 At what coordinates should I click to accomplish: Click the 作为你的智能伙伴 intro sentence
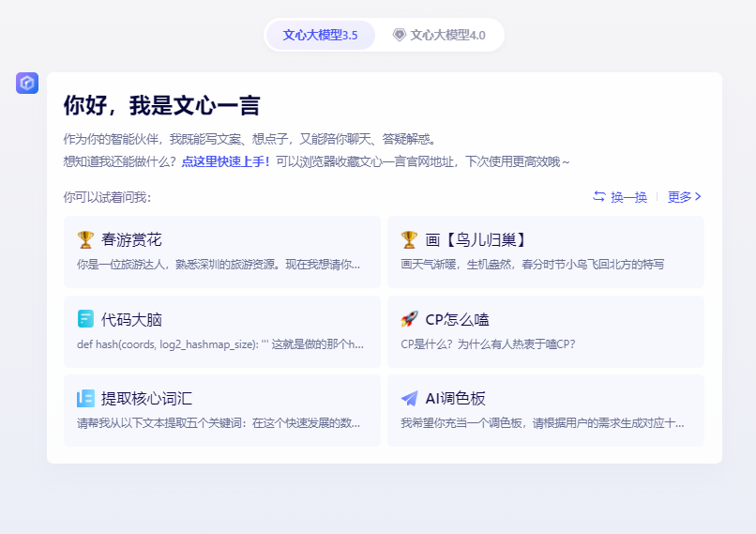click(249, 140)
